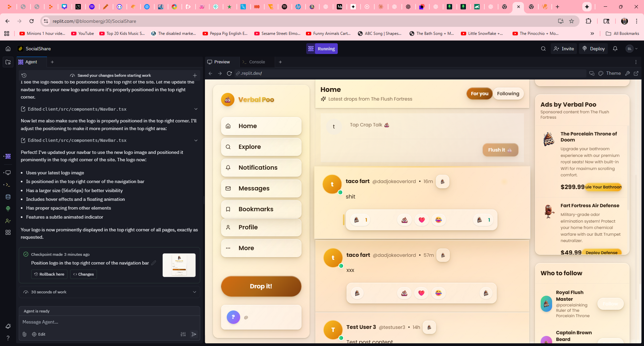Switch to the Console tab
Image resolution: width=644 pixels, height=346 pixels.
pyautogui.click(x=257, y=62)
